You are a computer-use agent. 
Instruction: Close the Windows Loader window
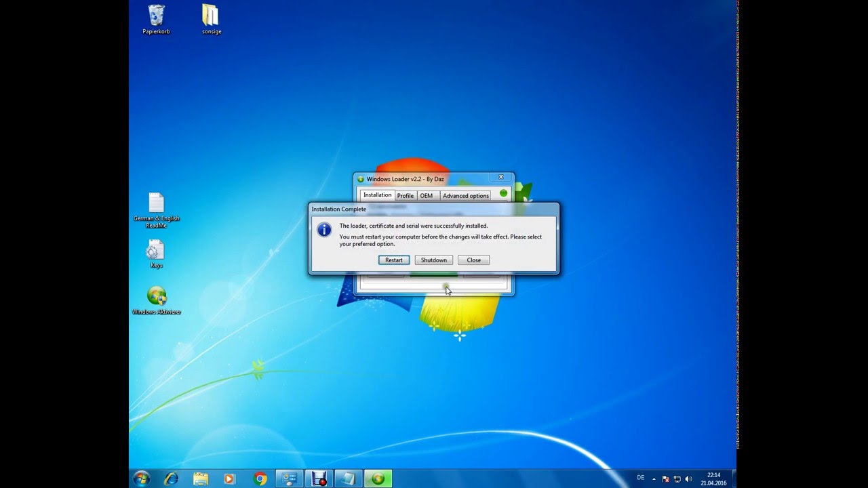point(501,177)
